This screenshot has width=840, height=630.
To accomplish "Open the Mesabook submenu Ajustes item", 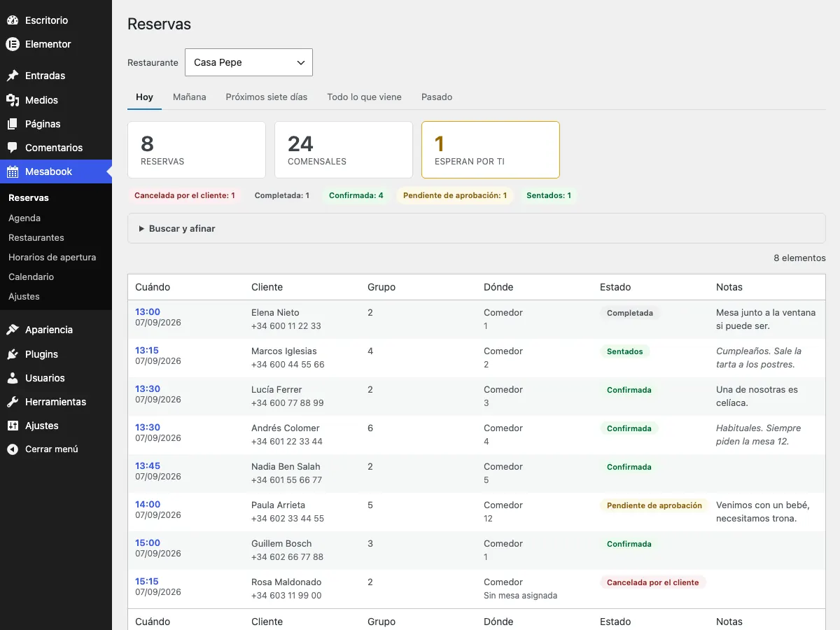I will pyautogui.click(x=24, y=296).
